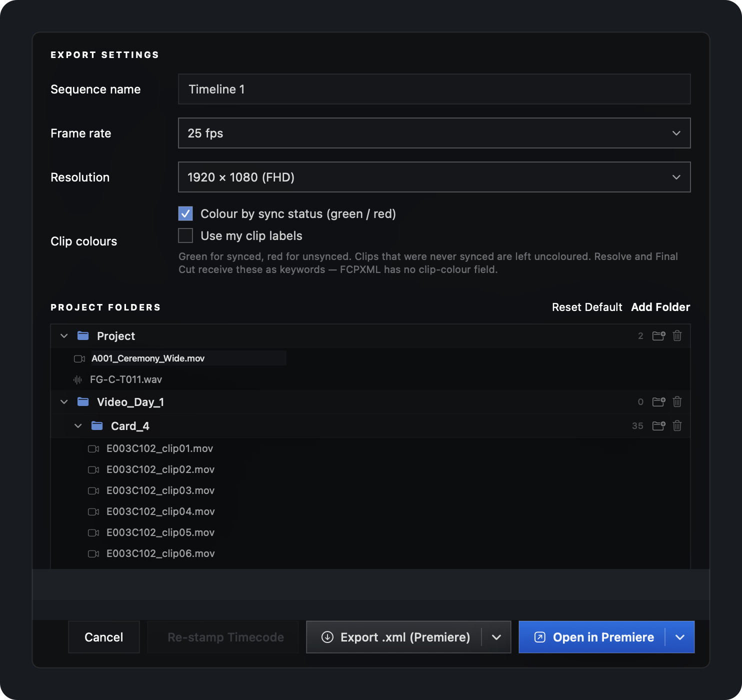Select the Card_4 folder name
742x700 pixels.
click(x=130, y=426)
